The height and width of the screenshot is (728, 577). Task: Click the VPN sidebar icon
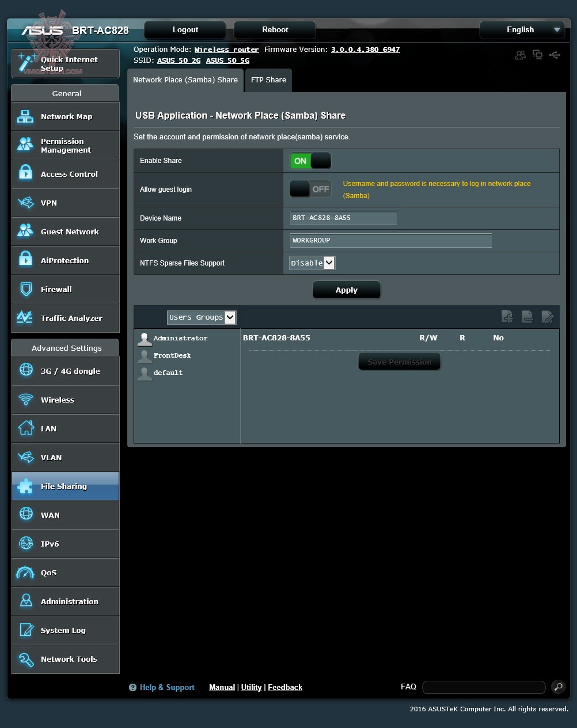[x=25, y=203]
